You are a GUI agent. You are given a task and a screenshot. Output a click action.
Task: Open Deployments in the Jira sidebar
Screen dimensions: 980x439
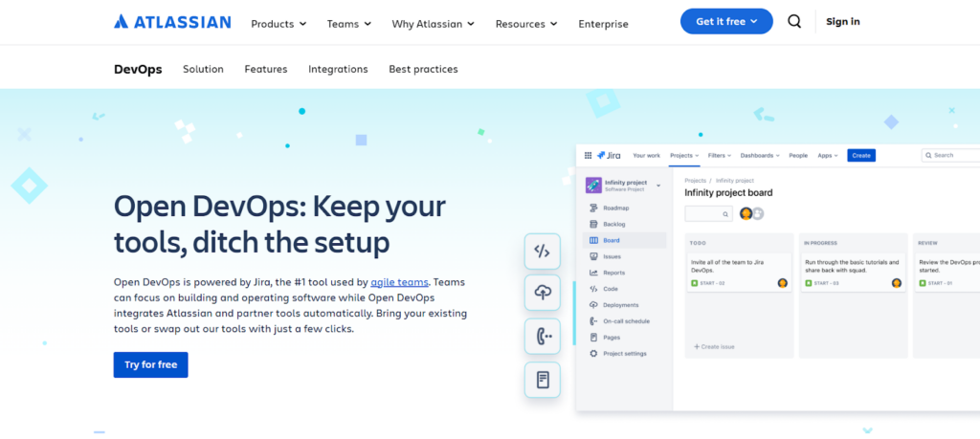pos(613,305)
